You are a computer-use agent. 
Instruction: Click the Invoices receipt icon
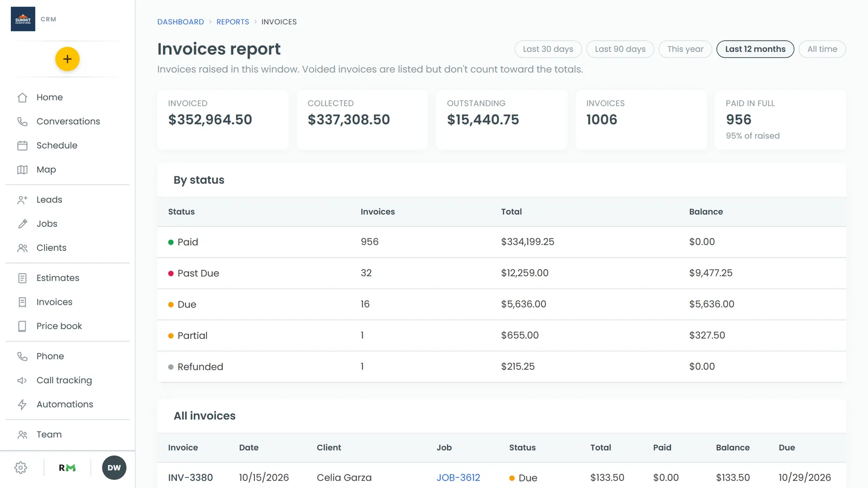click(x=22, y=302)
